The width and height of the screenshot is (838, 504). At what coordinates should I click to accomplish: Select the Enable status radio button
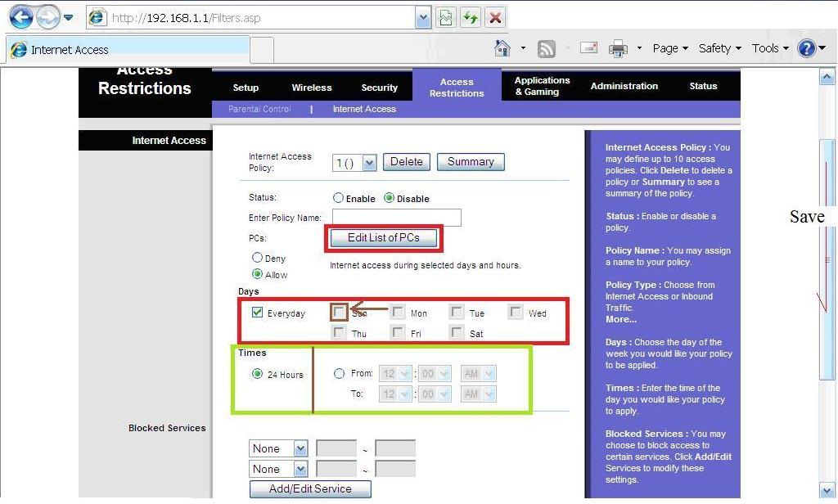tap(338, 198)
